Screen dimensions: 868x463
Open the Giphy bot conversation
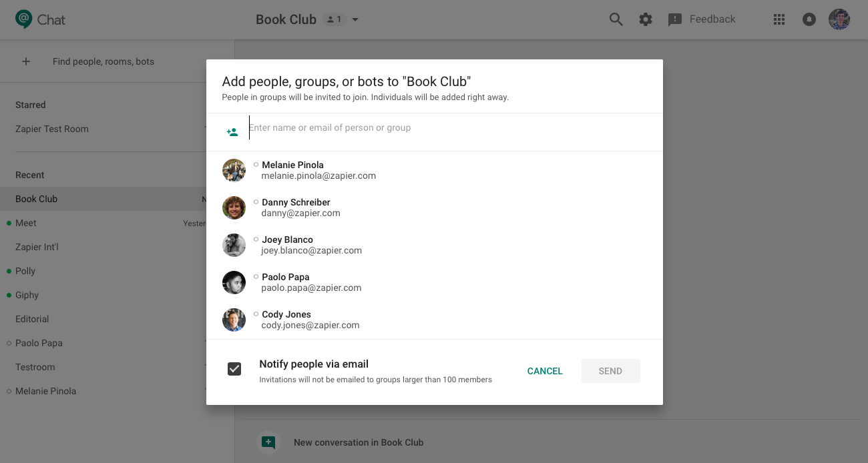tap(27, 295)
